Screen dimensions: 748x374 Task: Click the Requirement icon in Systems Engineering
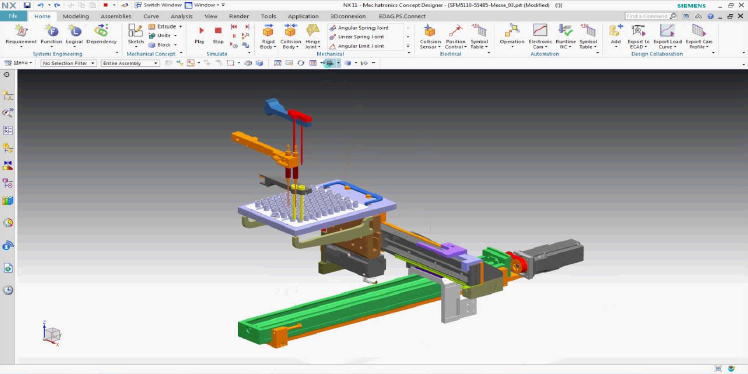21,34
